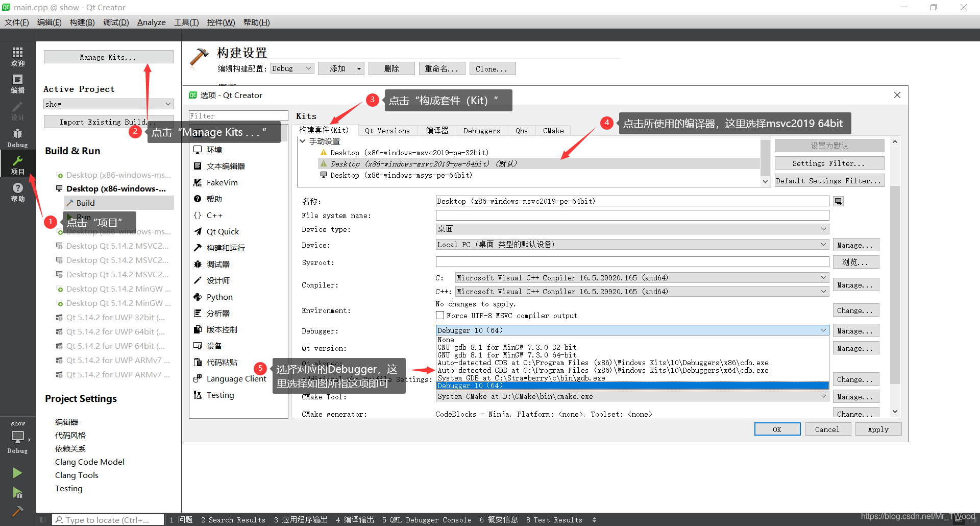Viewport: 980px width, 526px height.
Task: Click the Build hammer icon
Action: 17,511
